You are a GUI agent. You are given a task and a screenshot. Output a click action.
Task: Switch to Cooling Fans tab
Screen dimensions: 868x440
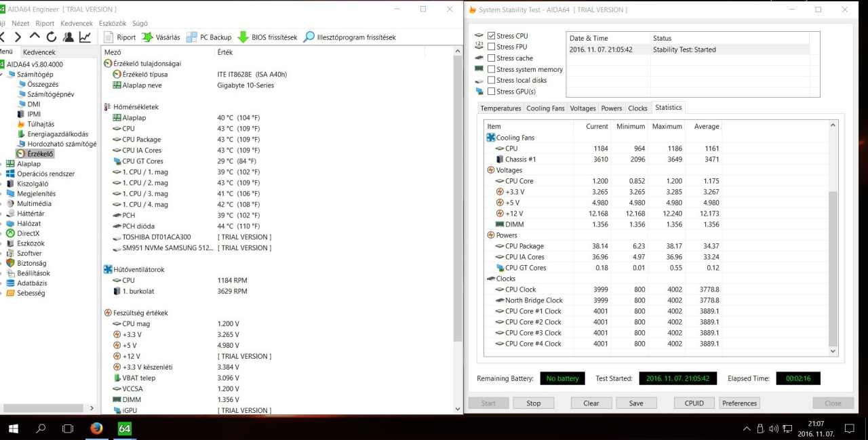tap(545, 108)
